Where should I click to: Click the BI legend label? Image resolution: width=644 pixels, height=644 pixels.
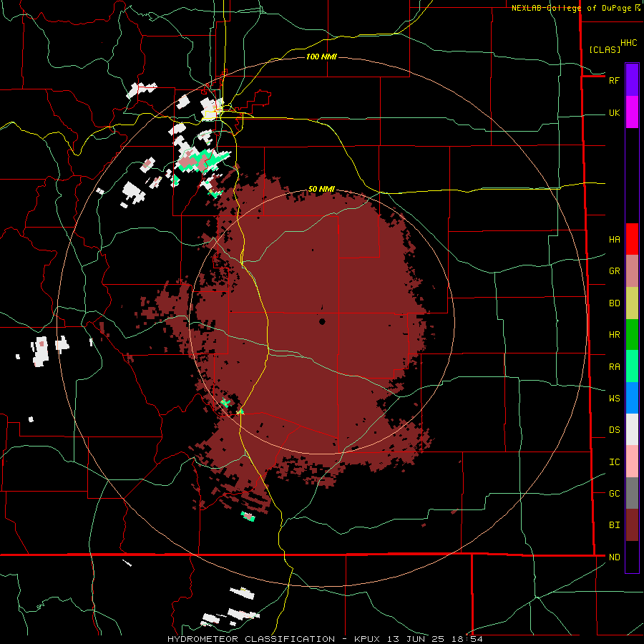614,525
